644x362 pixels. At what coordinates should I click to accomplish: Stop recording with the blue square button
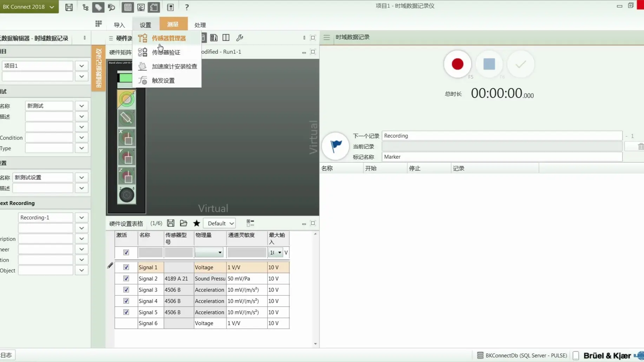tap(489, 64)
